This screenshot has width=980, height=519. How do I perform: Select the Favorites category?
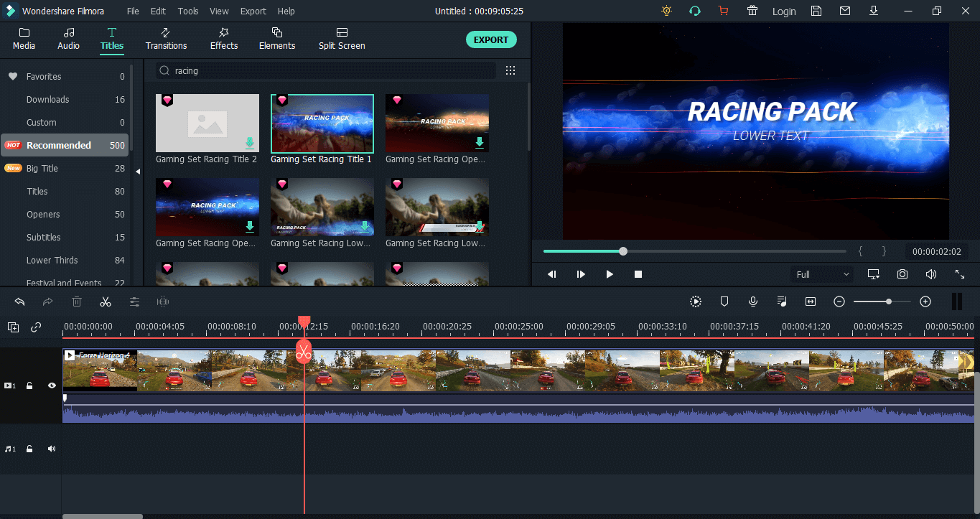pyautogui.click(x=65, y=76)
